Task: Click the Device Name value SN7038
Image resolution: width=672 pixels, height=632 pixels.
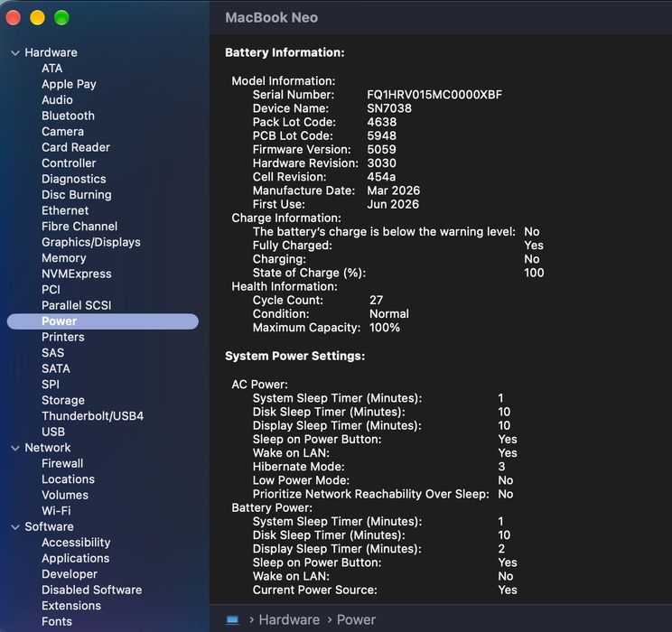Action: [x=389, y=108]
